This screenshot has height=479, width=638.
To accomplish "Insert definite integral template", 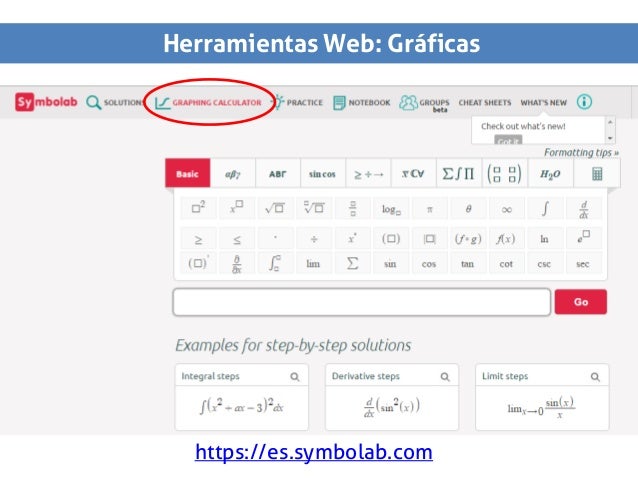I will (x=275, y=264).
